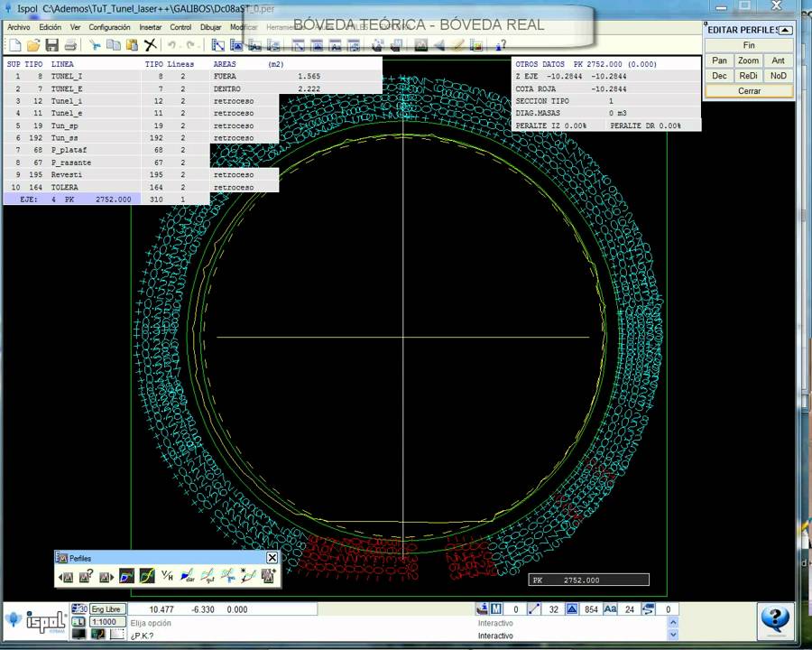Click the Dec button
Screen dimensions: 812x650
pyautogui.click(x=719, y=75)
